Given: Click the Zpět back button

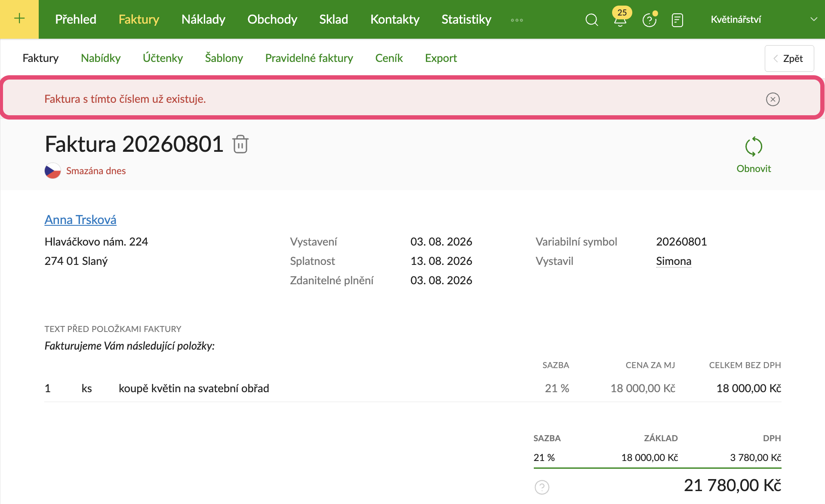Looking at the screenshot, I should pos(789,58).
